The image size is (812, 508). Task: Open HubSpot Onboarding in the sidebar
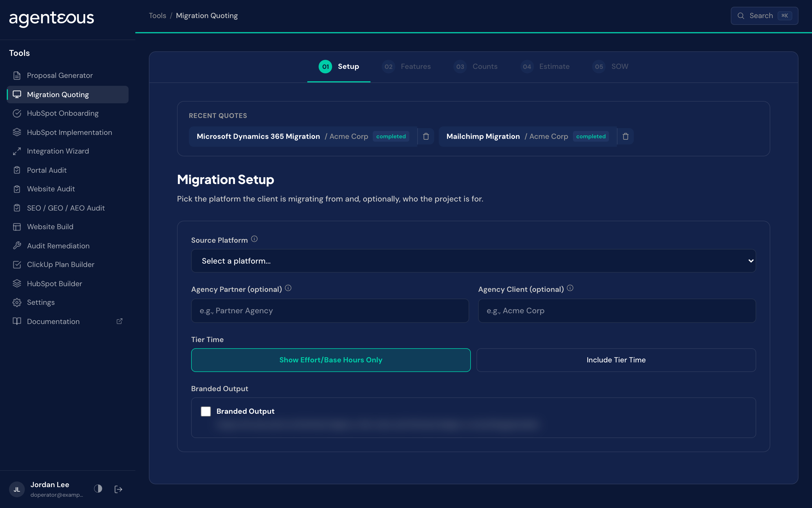coord(67,113)
